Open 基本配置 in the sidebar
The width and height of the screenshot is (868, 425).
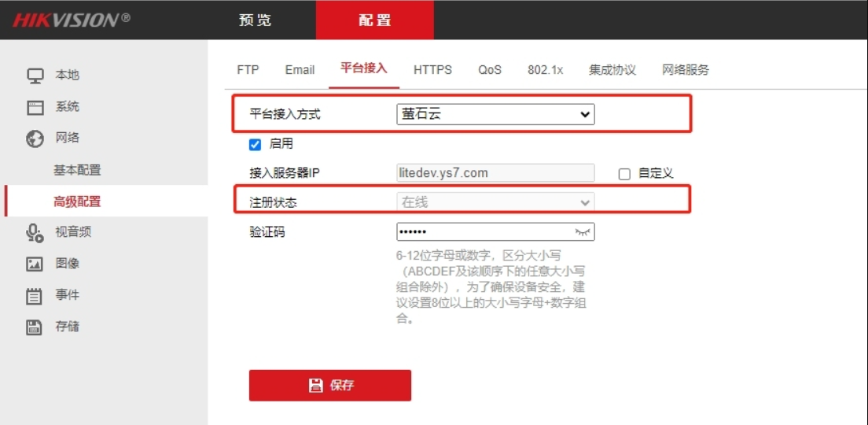click(77, 170)
